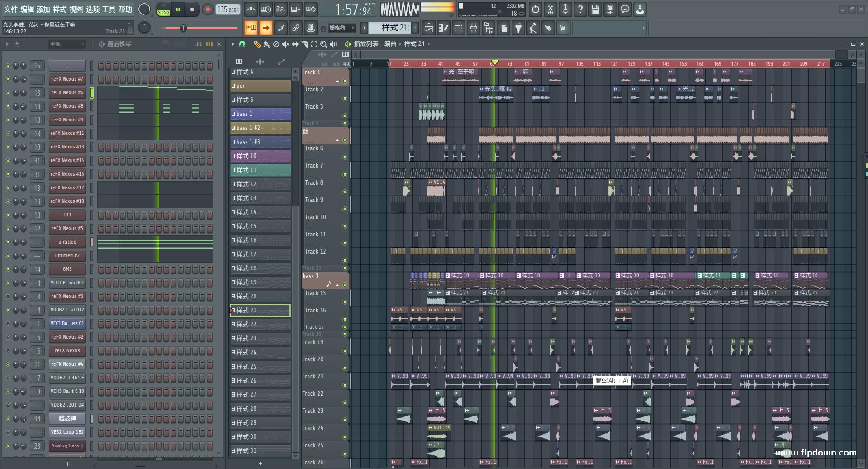
Task: Click the step editing footprint icon
Action: click(281, 28)
